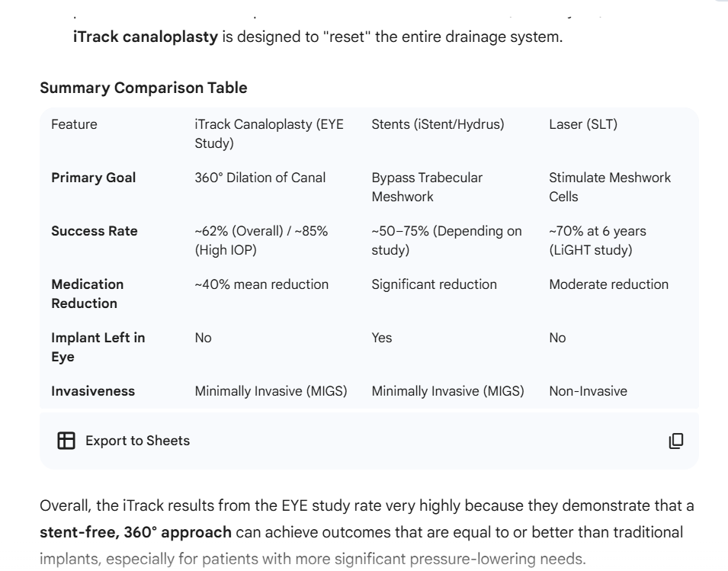
Task: Click the ~40% mean reduction cell
Action: pos(261,284)
